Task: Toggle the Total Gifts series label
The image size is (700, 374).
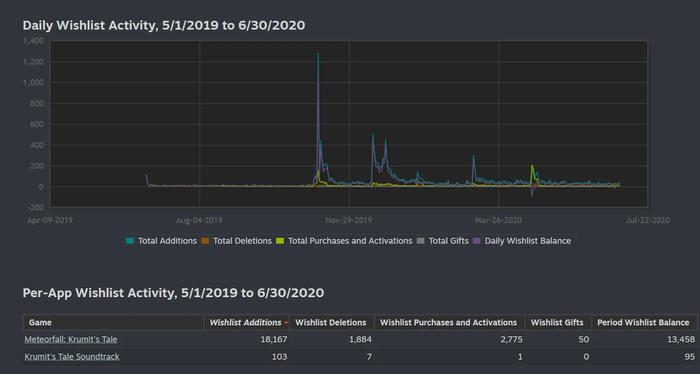Action: pos(448,241)
